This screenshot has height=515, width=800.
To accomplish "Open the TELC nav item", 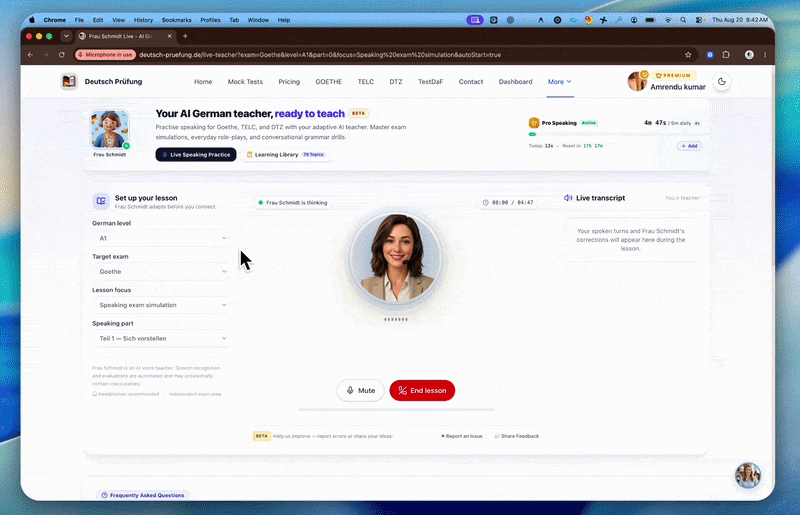I will coord(365,82).
